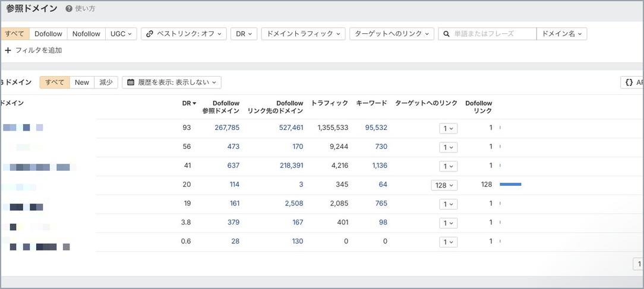Click the キーワード column header
644x289 pixels.
pos(372,103)
